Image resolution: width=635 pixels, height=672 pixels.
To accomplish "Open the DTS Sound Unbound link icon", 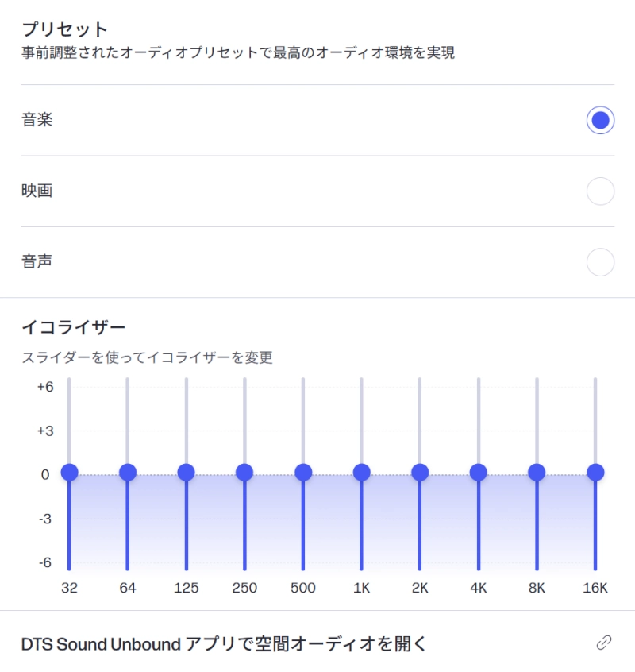I will pyautogui.click(x=604, y=643).
